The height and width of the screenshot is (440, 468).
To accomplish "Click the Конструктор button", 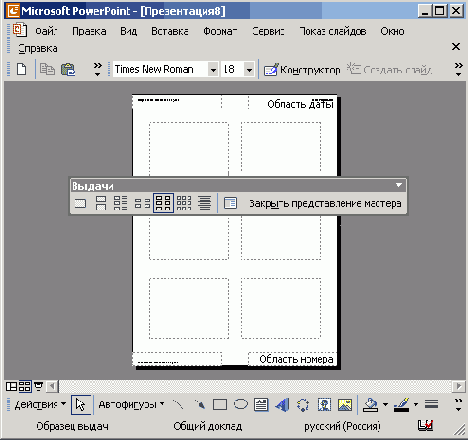I will click(302, 70).
